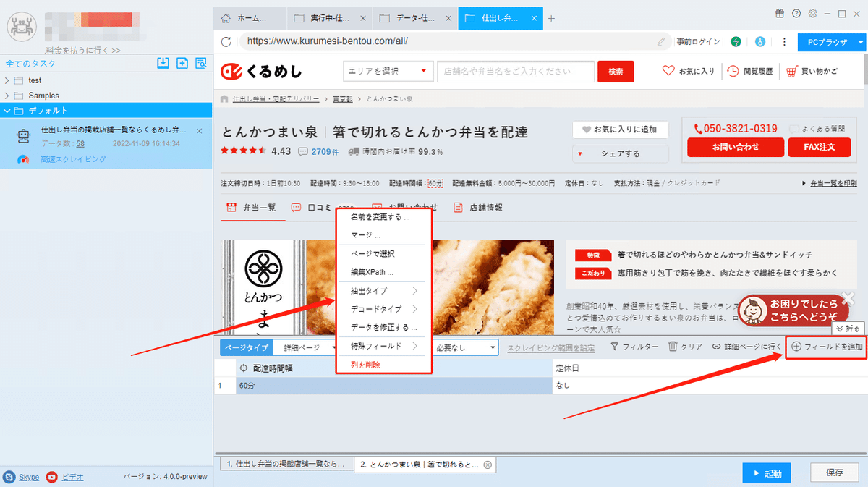Open the 抽出タイプ submenu
Image resolution: width=868 pixels, height=487 pixels.
pyautogui.click(x=384, y=291)
